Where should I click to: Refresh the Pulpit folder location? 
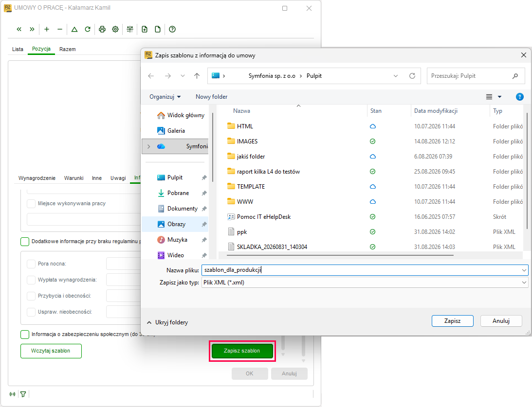(412, 76)
